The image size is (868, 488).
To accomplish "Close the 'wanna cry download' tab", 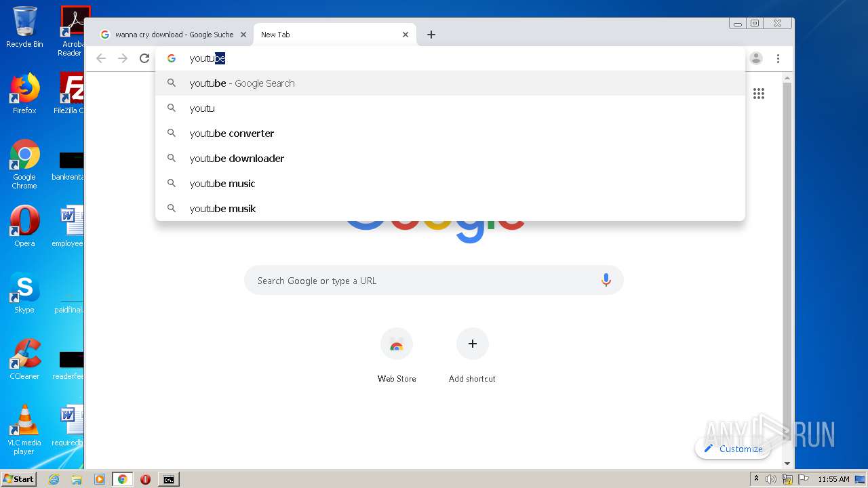I will click(x=243, y=35).
